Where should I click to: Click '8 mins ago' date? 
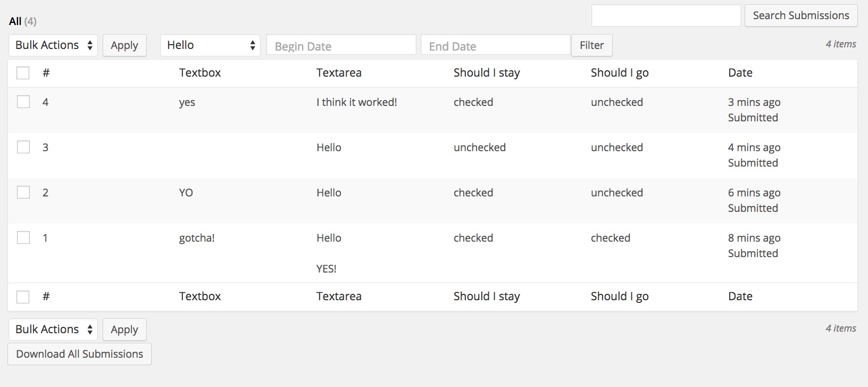754,238
